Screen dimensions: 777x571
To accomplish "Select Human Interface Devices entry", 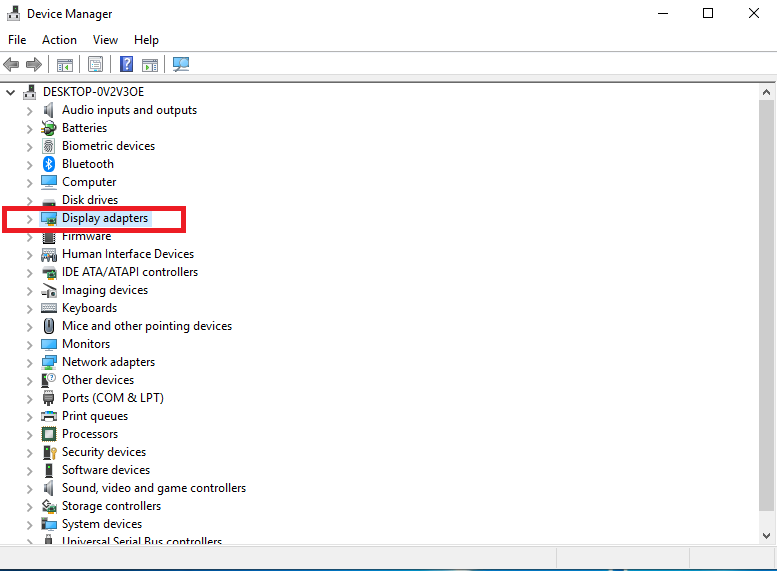I will pos(127,254).
